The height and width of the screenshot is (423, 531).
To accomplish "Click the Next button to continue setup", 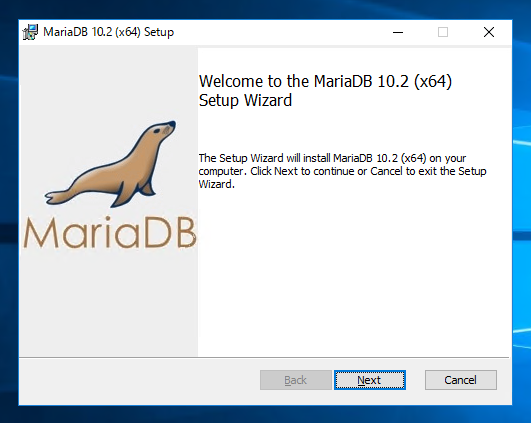I will [369, 380].
